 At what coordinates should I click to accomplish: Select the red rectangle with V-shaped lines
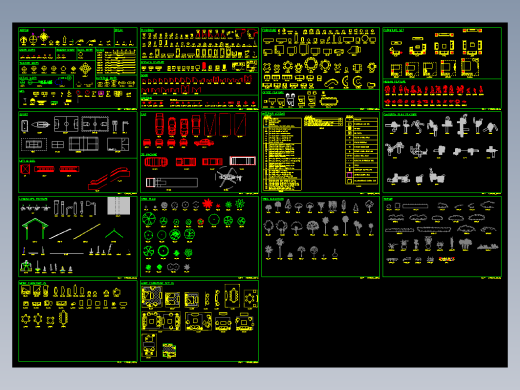[x=210, y=124]
